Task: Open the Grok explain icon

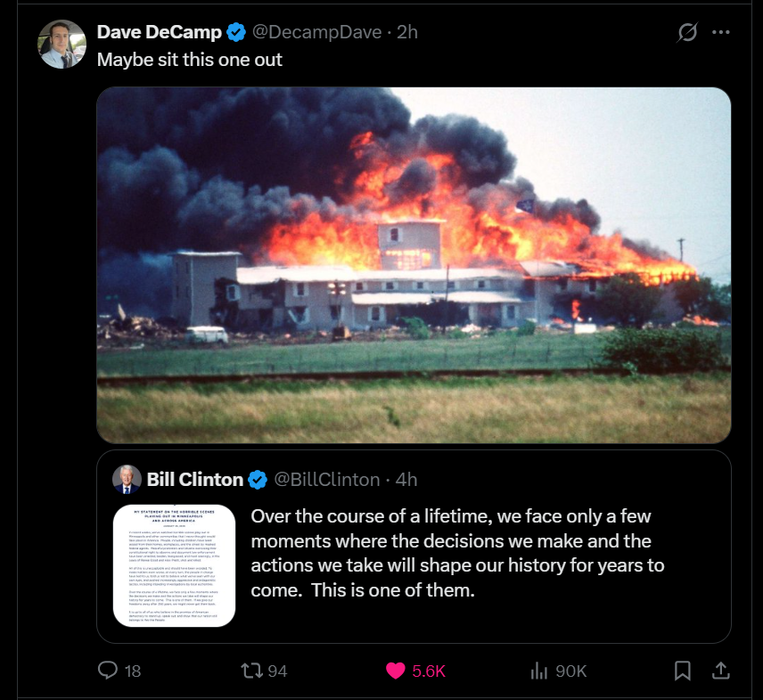Action: coord(687,33)
